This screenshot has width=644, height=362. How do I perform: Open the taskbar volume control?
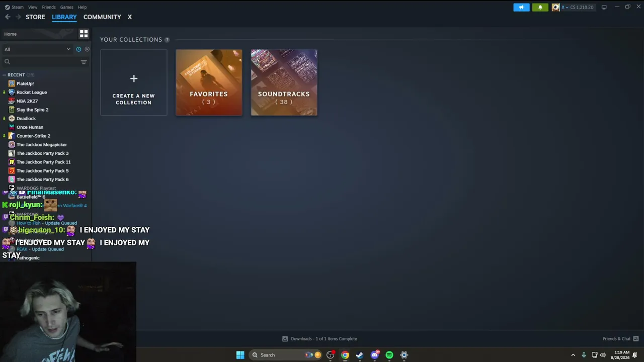603,355
